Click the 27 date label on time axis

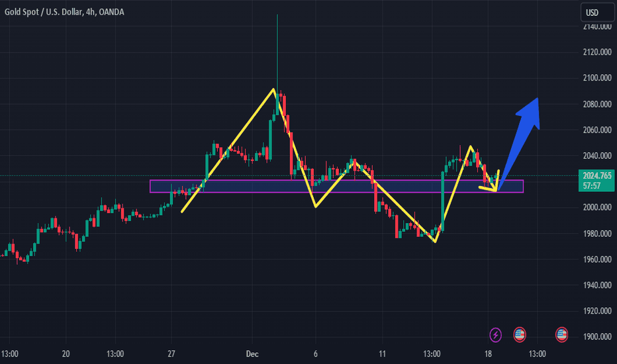(171, 354)
